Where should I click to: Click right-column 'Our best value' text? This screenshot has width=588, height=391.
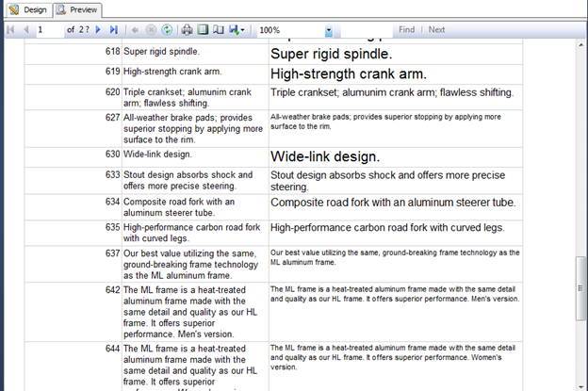[x=395, y=257]
